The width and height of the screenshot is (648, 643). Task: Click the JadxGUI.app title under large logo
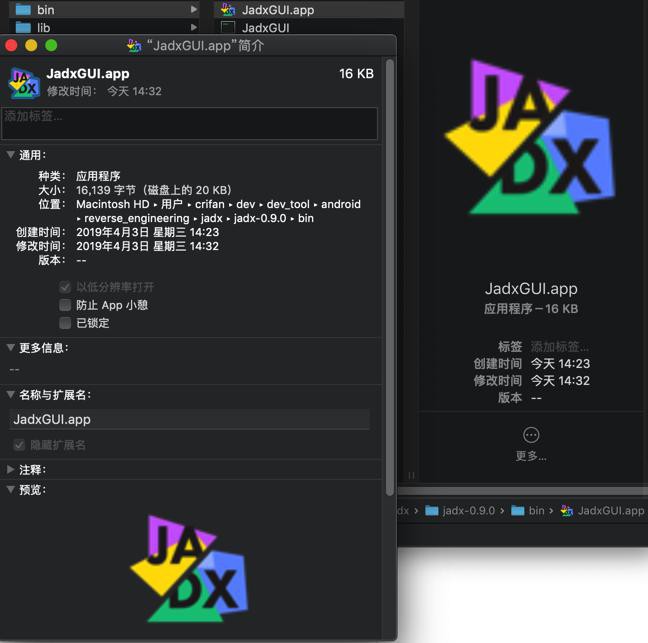[x=531, y=288]
